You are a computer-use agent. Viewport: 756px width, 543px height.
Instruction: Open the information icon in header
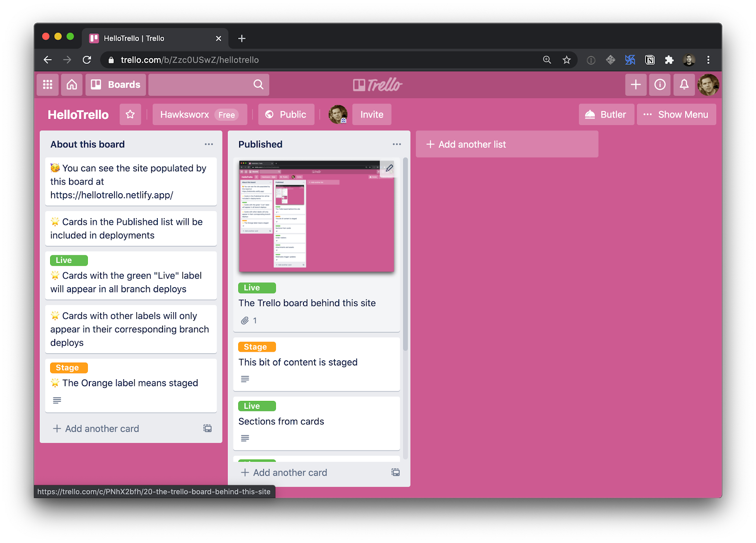[660, 85]
